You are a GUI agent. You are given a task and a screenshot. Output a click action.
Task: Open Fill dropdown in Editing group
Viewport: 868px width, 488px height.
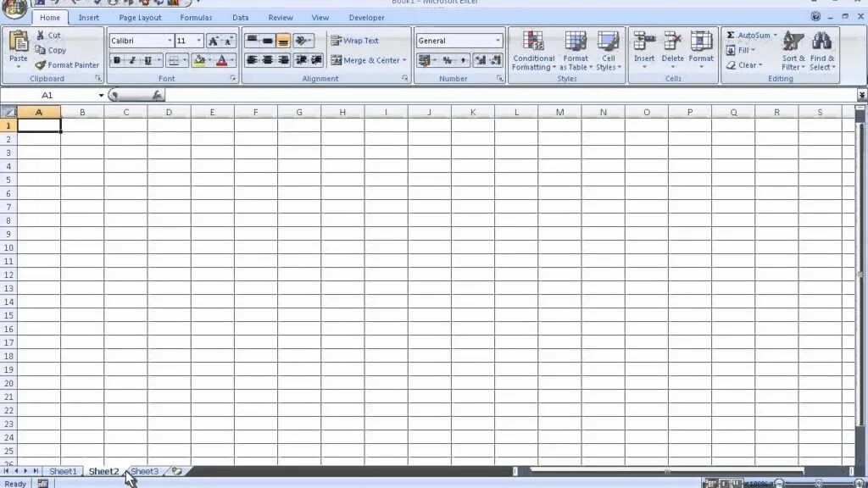click(741, 50)
